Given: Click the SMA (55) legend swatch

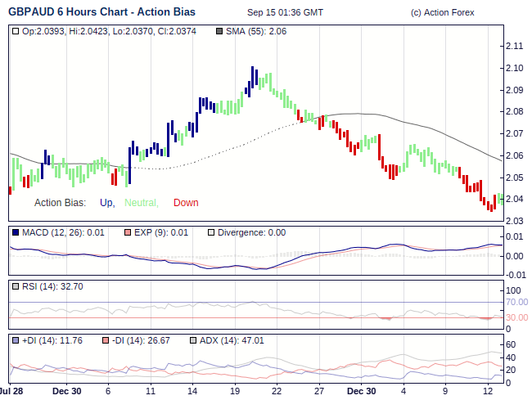Looking at the screenshot, I should coord(219,31).
